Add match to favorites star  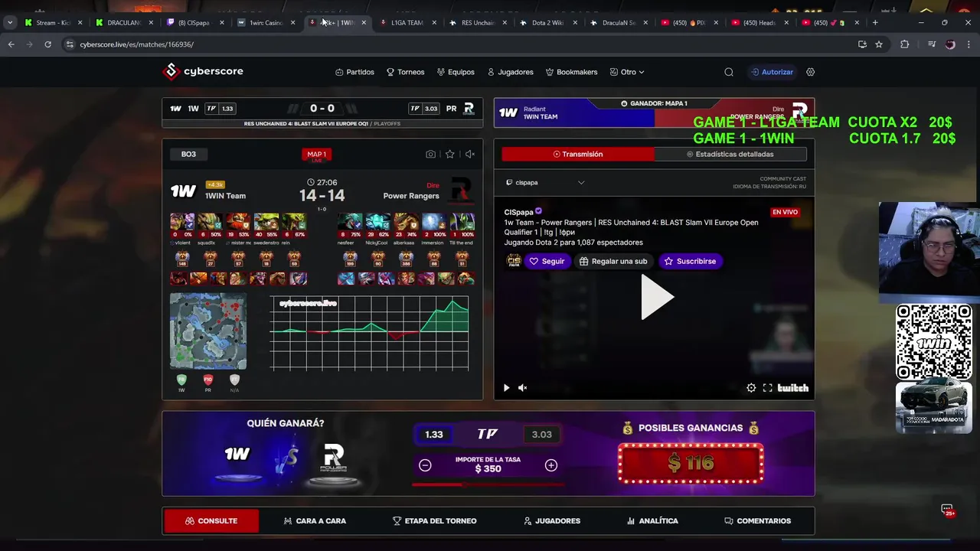(x=450, y=154)
